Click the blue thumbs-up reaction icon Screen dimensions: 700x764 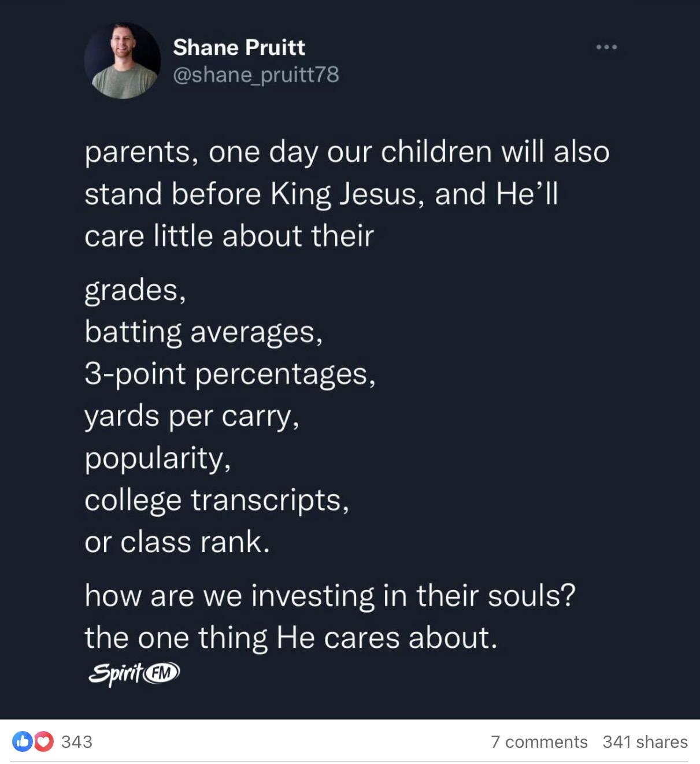pyautogui.click(x=23, y=741)
